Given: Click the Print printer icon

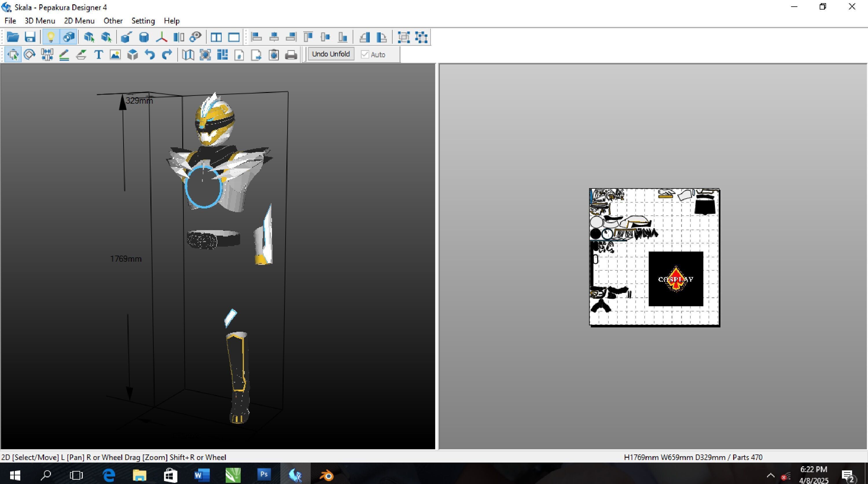Looking at the screenshot, I should point(291,55).
